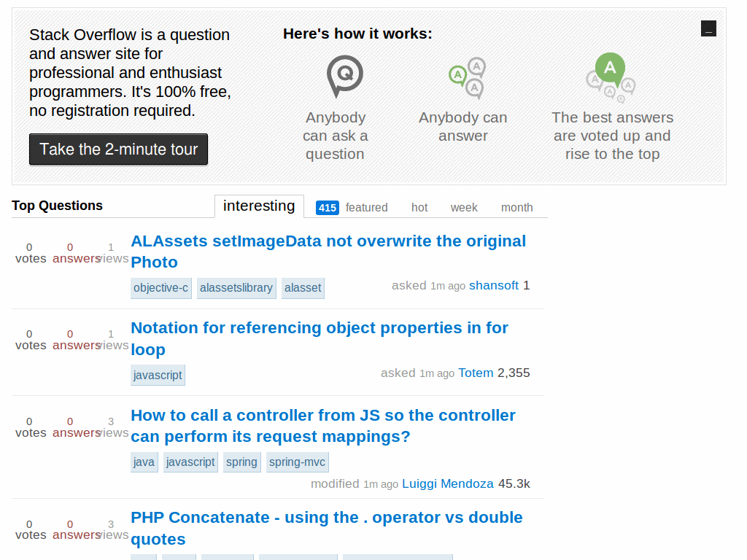The height and width of the screenshot is (560, 747).
Task: Click the 'Take the 2-minute tour' button
Action: click(118, 149)
